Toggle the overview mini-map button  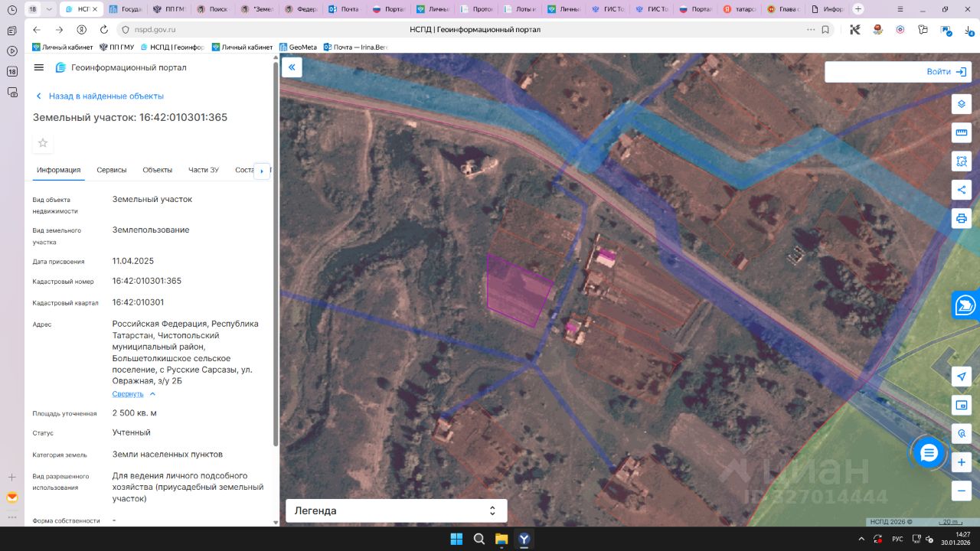(x=962, y=405)
